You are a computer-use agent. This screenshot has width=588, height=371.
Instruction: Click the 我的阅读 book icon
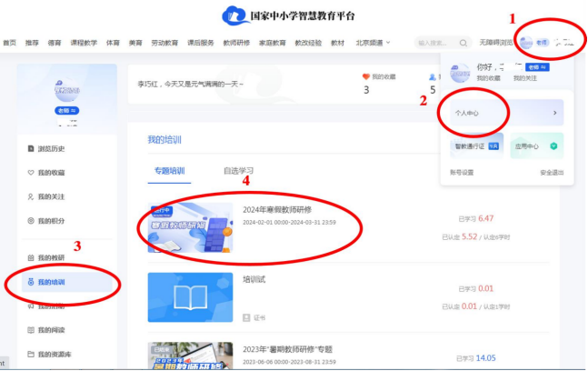tap(31, 330)
